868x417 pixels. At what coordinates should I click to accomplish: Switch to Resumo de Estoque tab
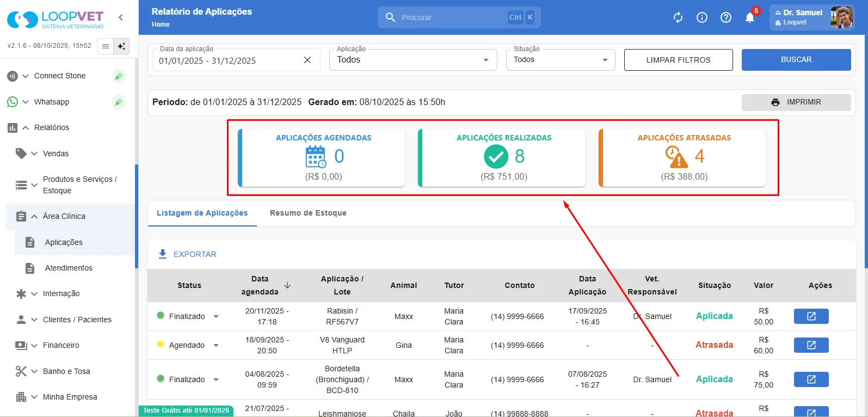[308, 213]
